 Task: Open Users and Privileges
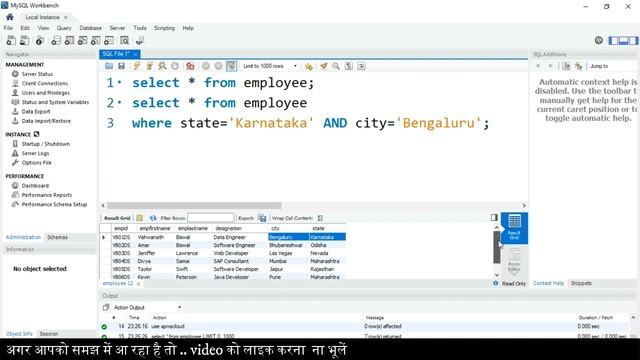click(45, 93)
